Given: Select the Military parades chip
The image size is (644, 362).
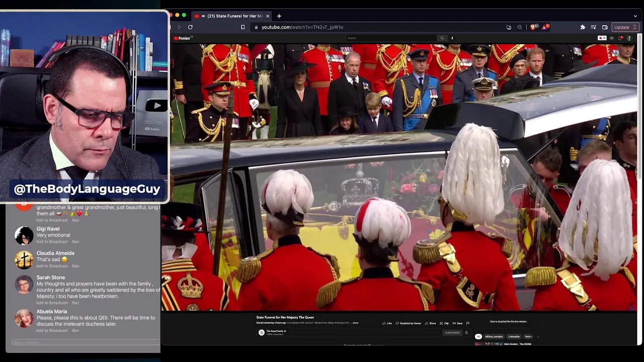Looking at the screenshot, I should [x=494, y=336].
